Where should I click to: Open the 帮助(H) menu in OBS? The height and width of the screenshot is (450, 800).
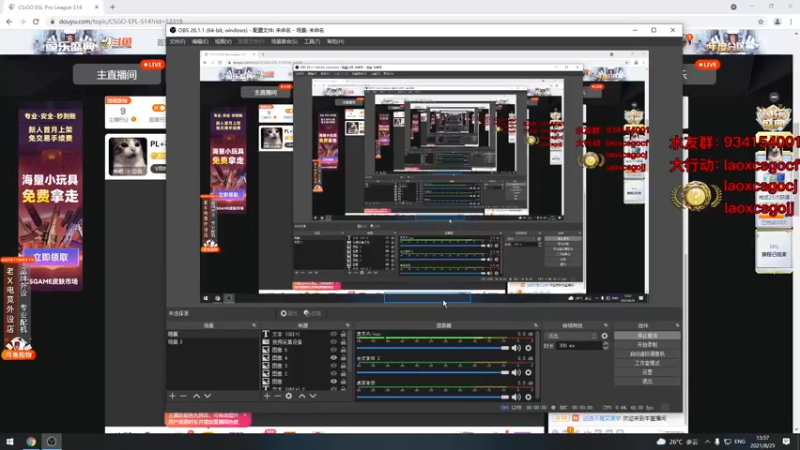click(335, 41)
